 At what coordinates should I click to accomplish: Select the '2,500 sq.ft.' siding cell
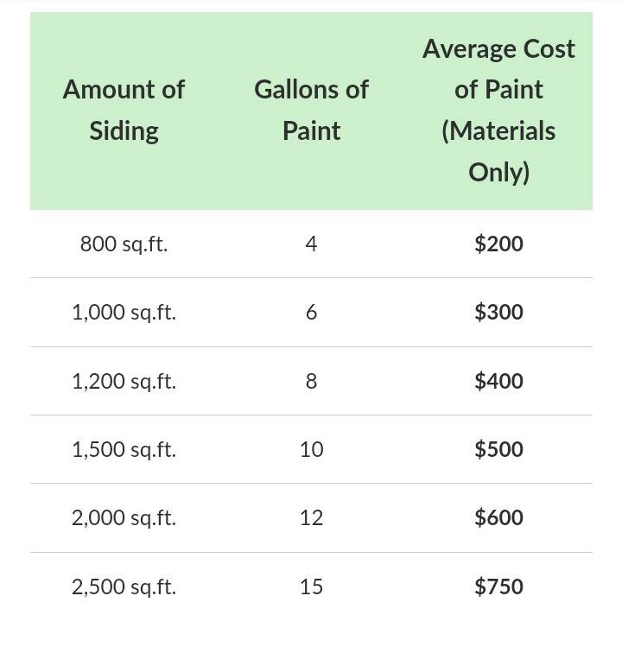[124, 586]
